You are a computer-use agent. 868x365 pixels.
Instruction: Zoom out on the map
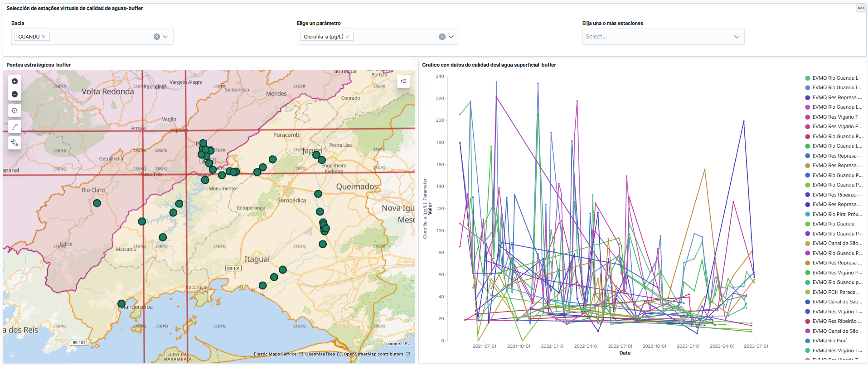coord(15,94)
